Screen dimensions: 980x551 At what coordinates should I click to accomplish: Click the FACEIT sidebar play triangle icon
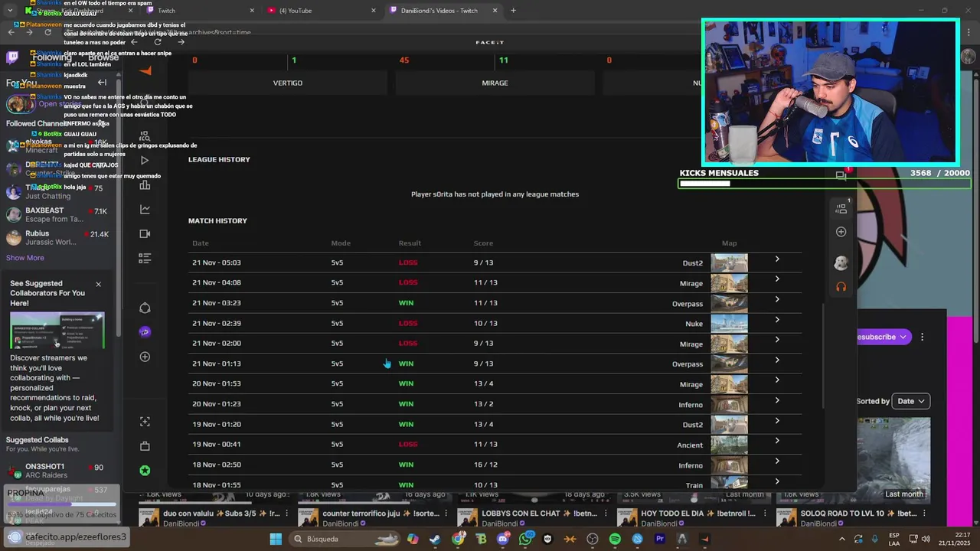pos(145,161)
